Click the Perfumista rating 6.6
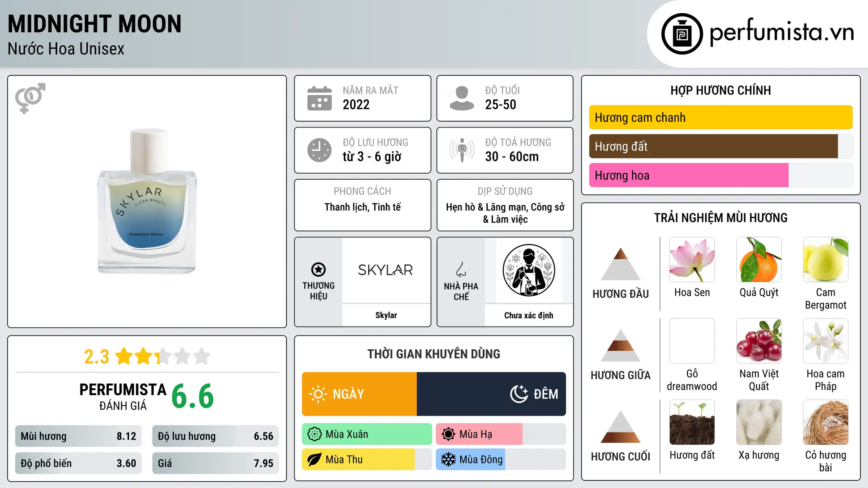Image resolution: width=868 pixels, height=488 pixels. (192, 396)
